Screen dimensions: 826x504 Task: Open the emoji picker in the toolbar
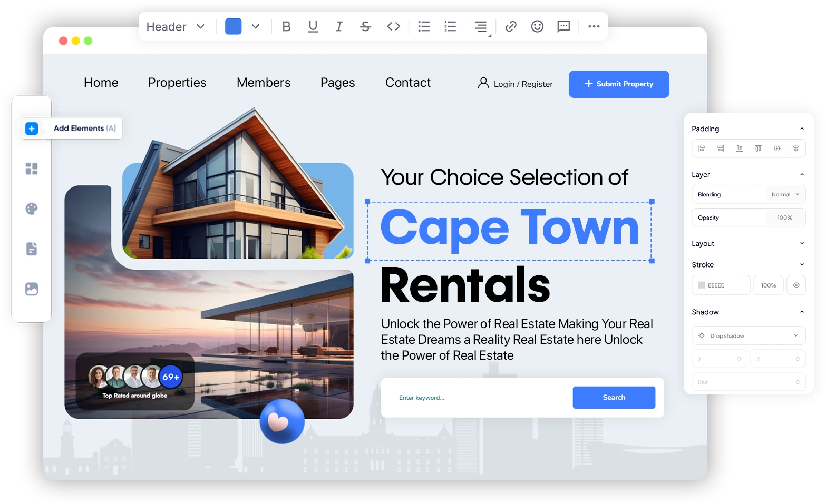coord(537,26)
